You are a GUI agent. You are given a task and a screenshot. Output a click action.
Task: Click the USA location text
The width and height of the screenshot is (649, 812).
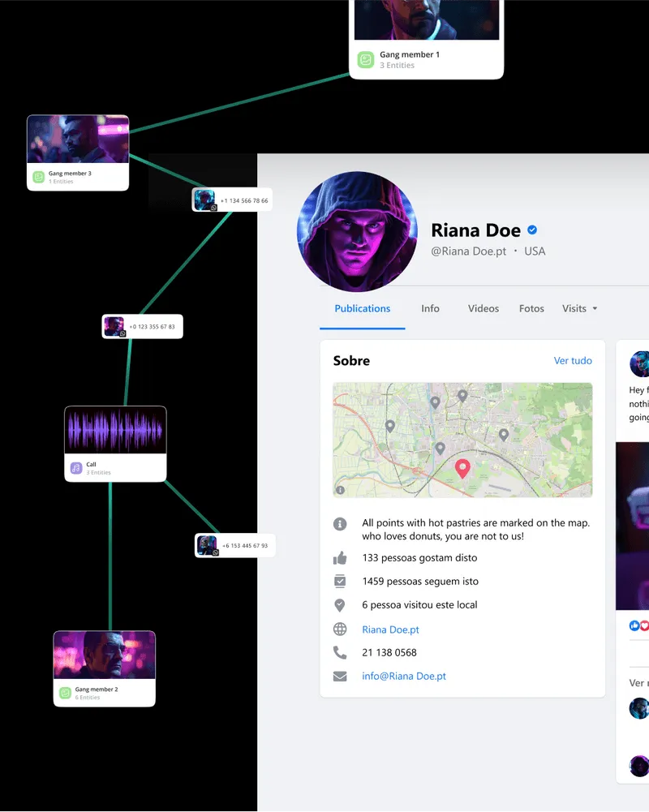[x=535, y=251]
